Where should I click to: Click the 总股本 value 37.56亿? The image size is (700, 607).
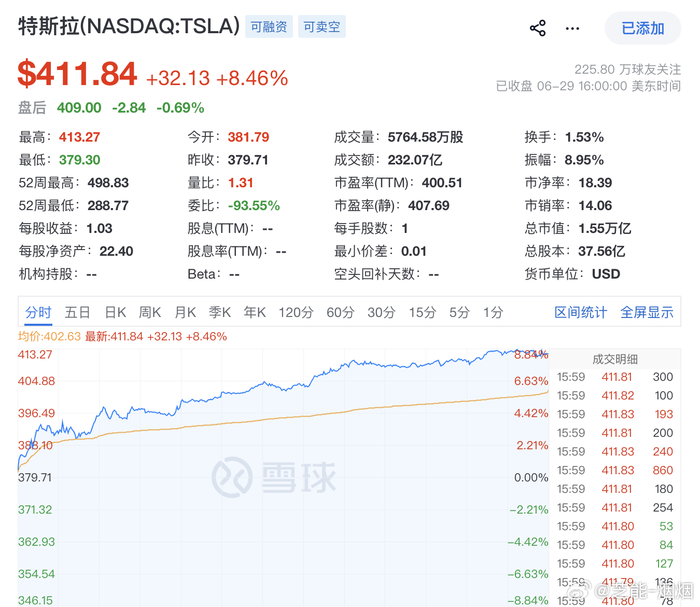[601, 252]
